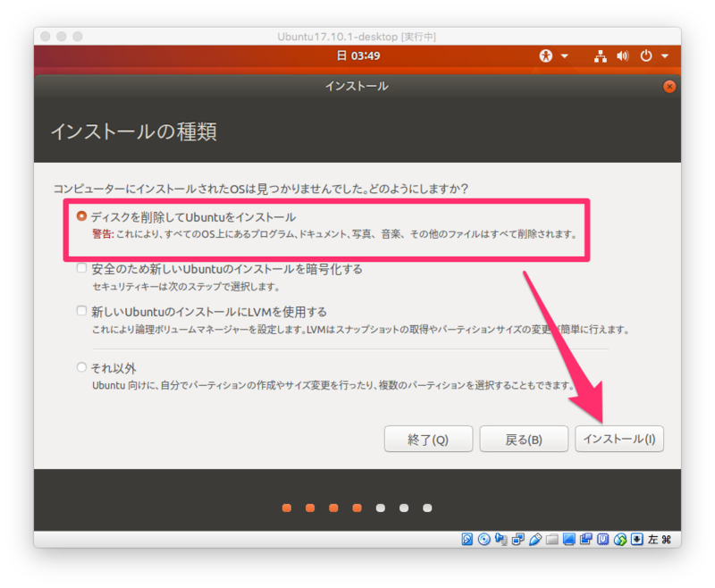Open the Ubuntu accessibility menu icon
The width and height of the screenshot is (715, 588).
(546, 56)
